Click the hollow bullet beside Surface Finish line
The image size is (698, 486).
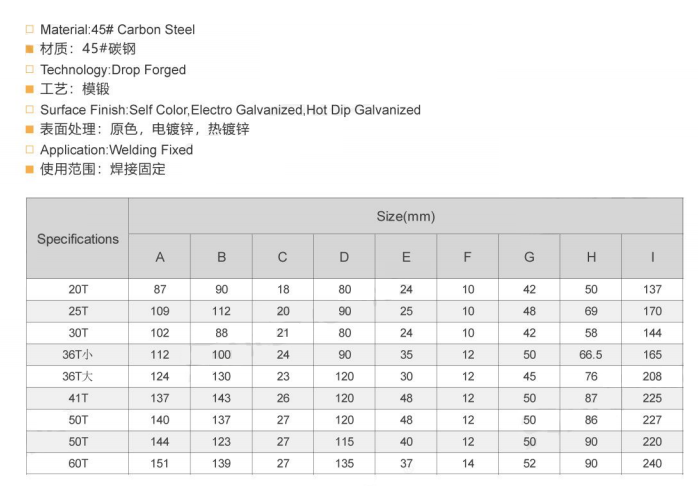tap(30, 110)
